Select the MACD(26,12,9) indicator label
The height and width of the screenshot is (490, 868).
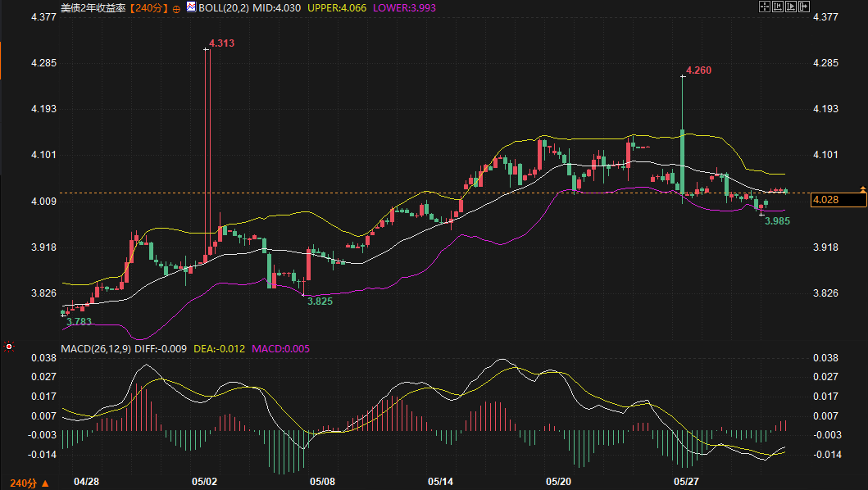click(x=96, y=349)
